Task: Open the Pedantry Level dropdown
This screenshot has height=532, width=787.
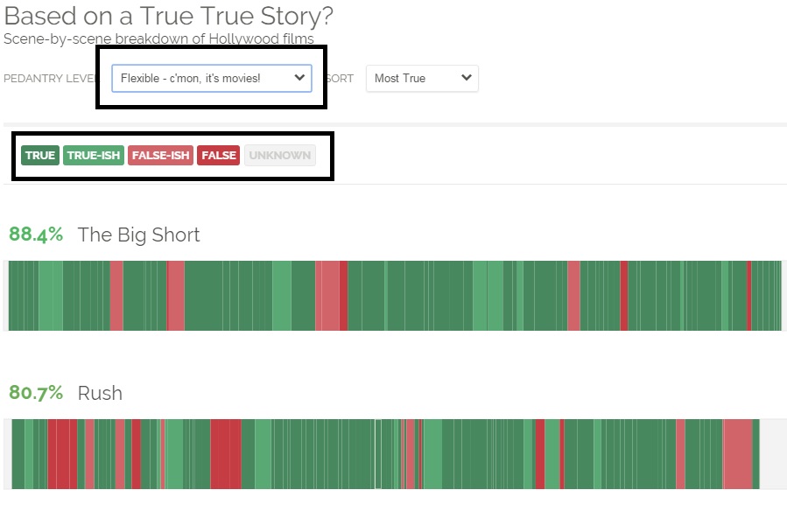Action: pos(213,78)
